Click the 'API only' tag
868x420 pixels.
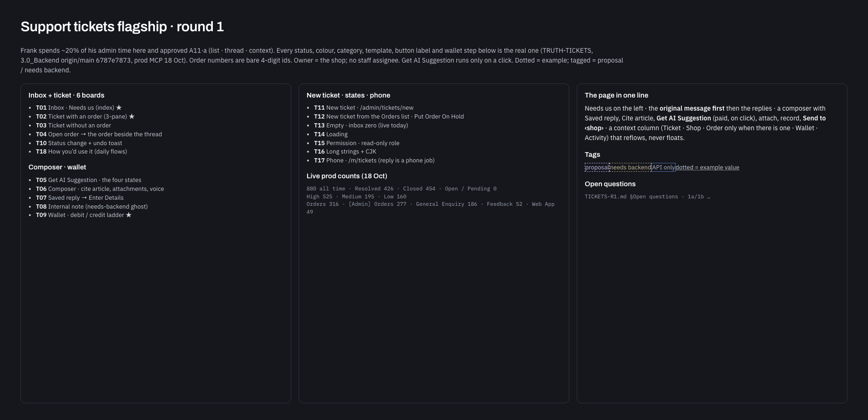click(664, 168)
